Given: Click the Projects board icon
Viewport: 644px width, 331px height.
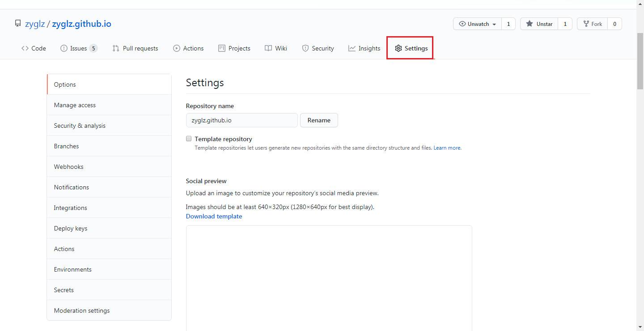Looking at the screenshot, I should [x=222, y=48].
